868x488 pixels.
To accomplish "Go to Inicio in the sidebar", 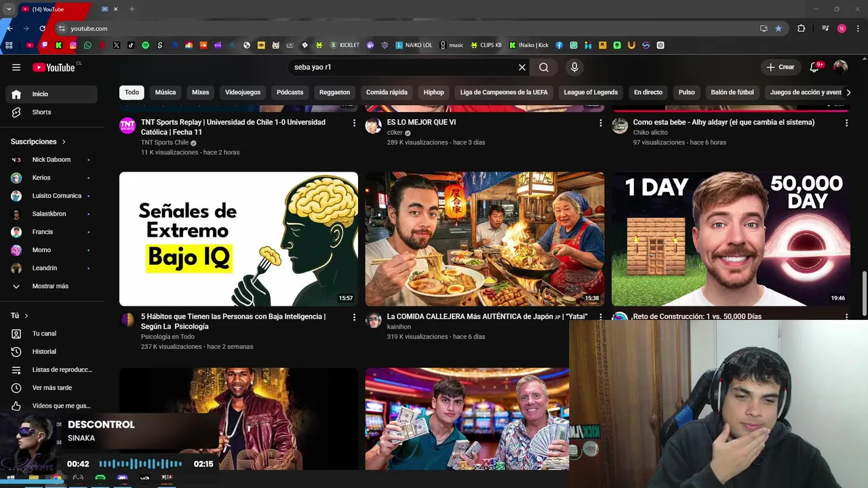I will (x=52, y=94).
